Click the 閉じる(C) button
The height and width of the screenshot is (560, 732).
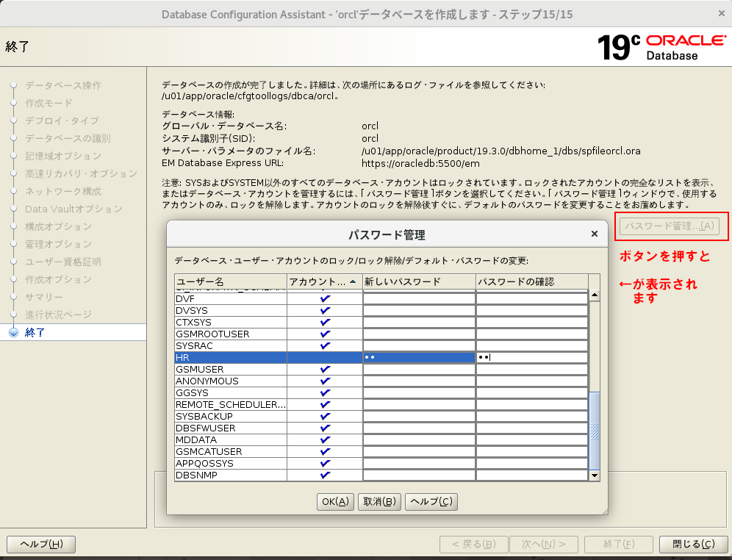(694, 544)
